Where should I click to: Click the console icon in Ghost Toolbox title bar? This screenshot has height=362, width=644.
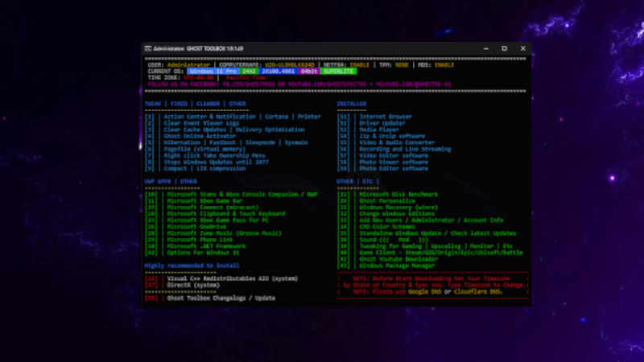coord(148,48)
